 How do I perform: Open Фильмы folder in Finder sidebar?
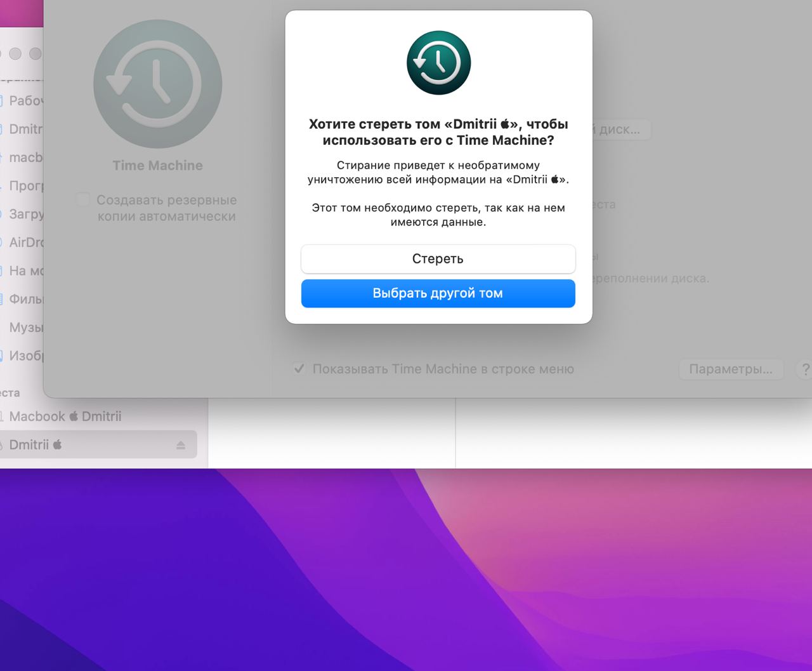[x=23, y=299]
